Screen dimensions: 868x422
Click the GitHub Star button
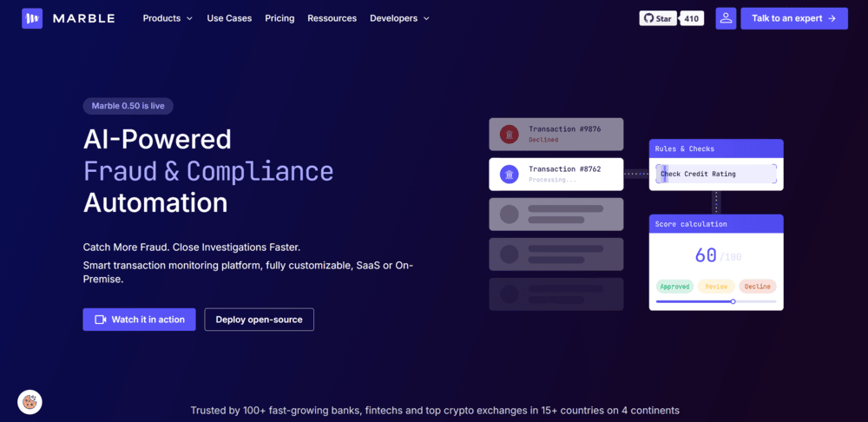click(658, 18)
